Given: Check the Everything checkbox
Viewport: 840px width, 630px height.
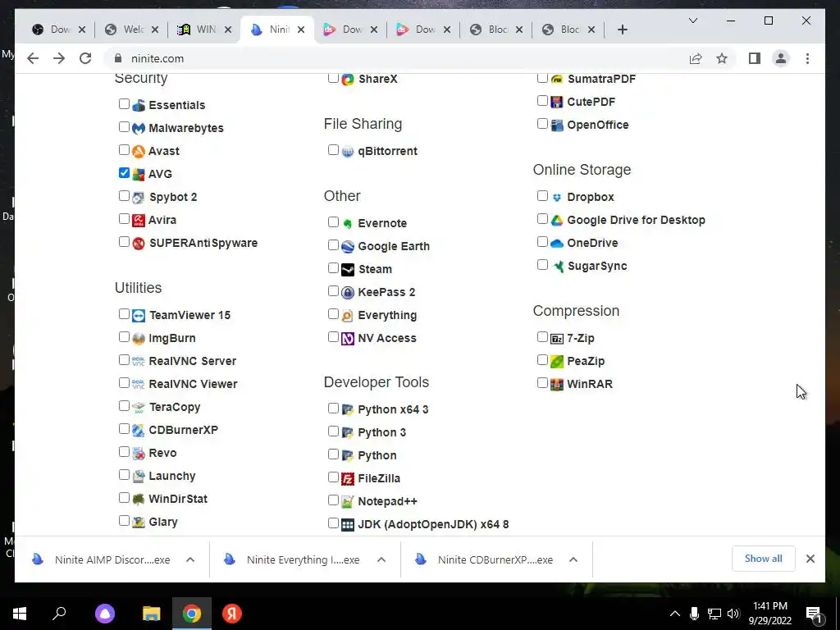Looking at the screenshot, I should 333,313.
